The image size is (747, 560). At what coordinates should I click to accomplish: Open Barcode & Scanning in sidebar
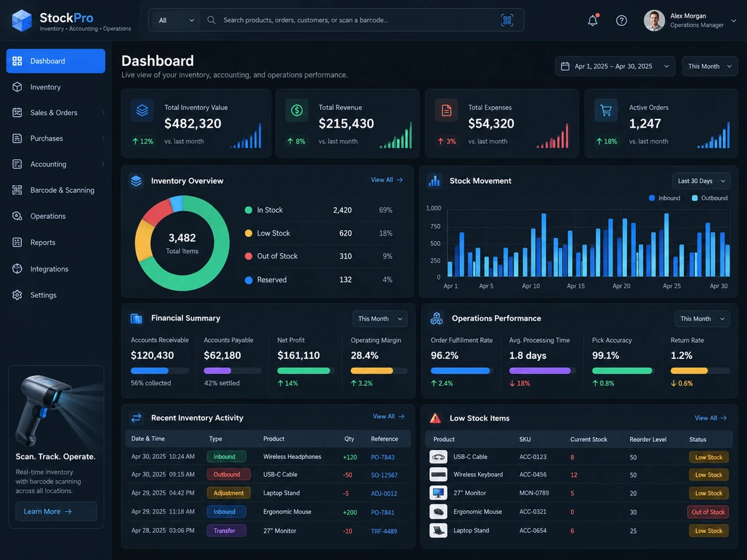pyautogui.click(x=56, y=190)
